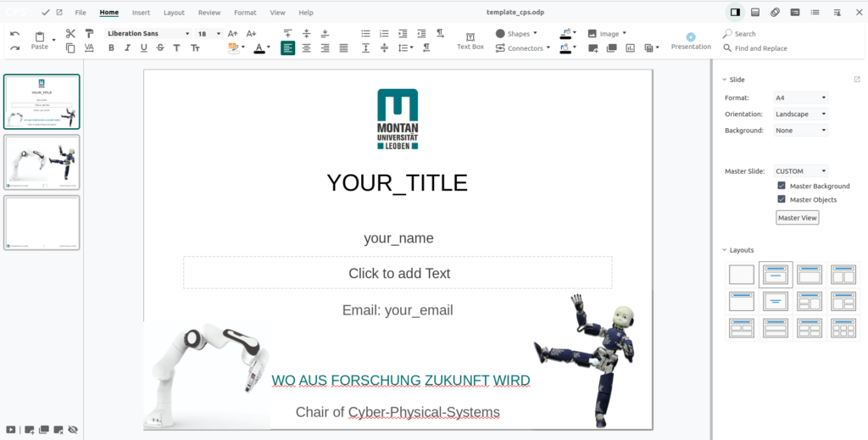Click the Clone Formatting paintbrush icon
This screenshot has width=868, height=440.
[89, 34]
